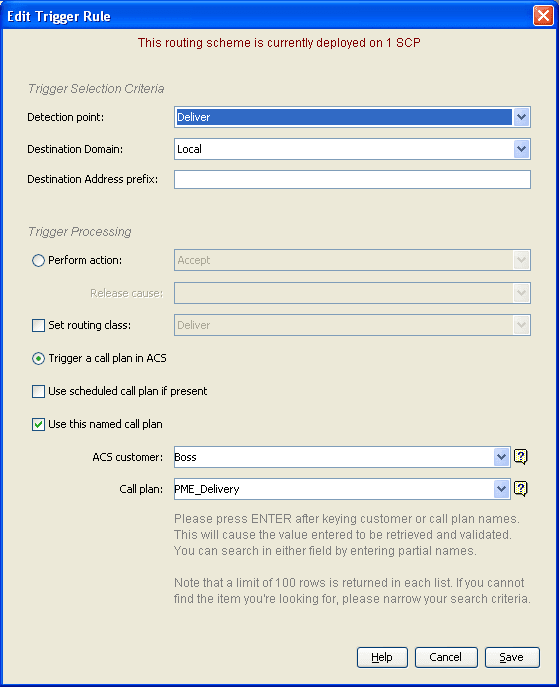Tick Use scheduled call plan if present
Viewport: 559px width, 687px height.
[38, 391]
